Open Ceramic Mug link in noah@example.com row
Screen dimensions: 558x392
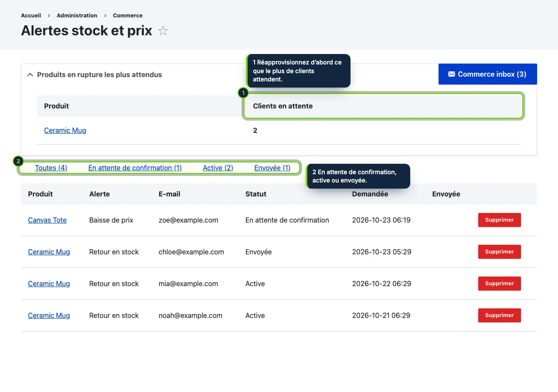pos(49,315)
